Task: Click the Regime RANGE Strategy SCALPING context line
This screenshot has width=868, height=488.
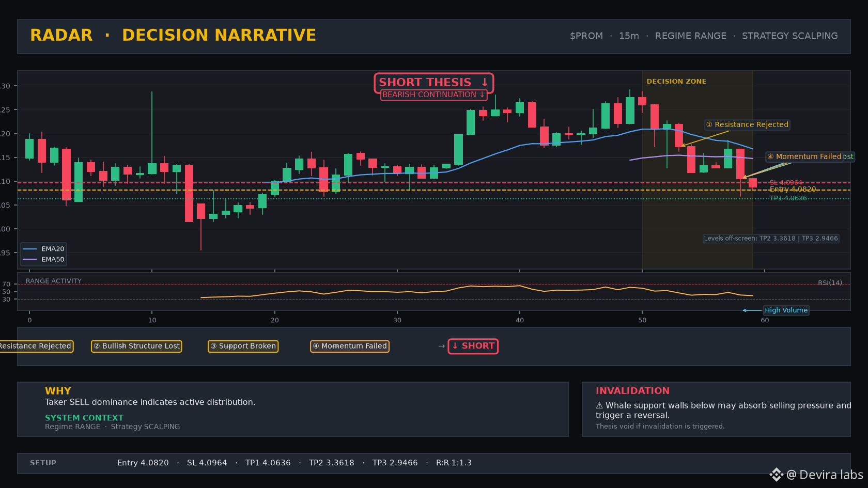Action: [x=112, y=427]
